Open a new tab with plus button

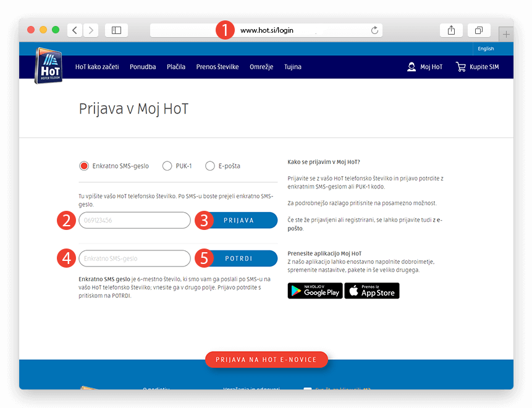coord(506,34)
